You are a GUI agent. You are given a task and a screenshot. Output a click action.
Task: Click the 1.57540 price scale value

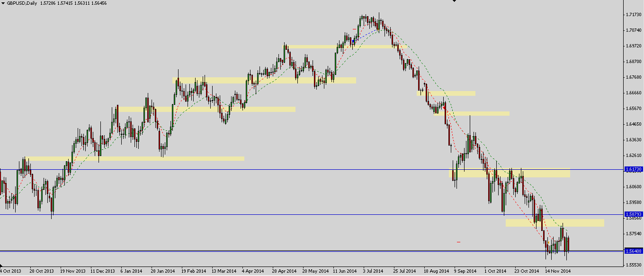634,234
